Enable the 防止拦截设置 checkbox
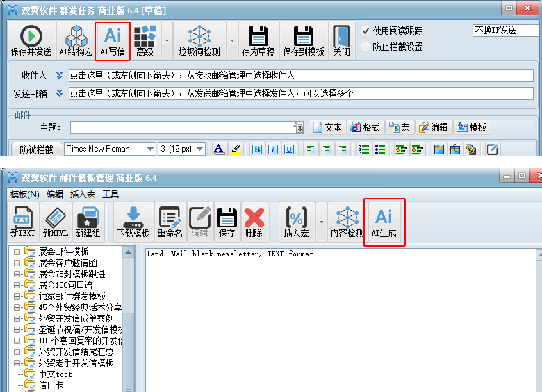This screenshot has height=392, width=542. pyautogui.click(x=366, y=47)
